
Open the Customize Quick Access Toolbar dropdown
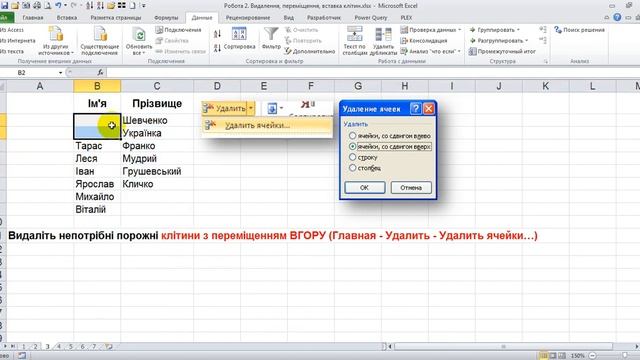(x=144, y=6)
